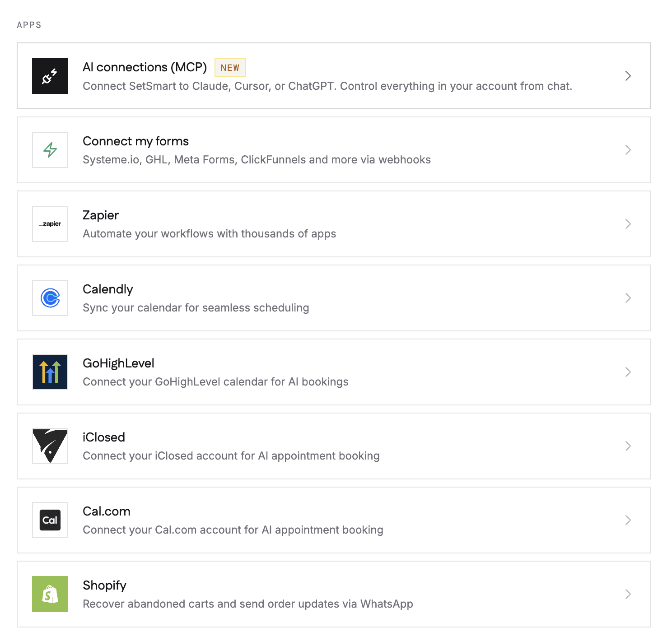This screenshot has width=672, height=632.
Task: Open the Shopify integration title
Action: point(104,586)
